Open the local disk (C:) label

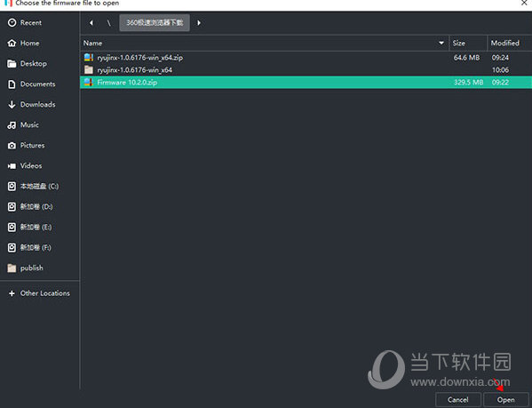pos(39,187)
